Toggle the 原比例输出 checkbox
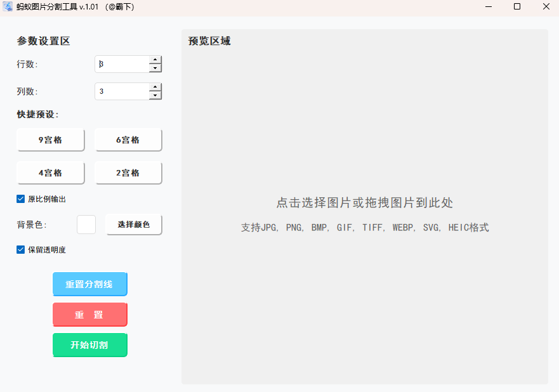This screenshot has height=392, width=559. (20, 199)
